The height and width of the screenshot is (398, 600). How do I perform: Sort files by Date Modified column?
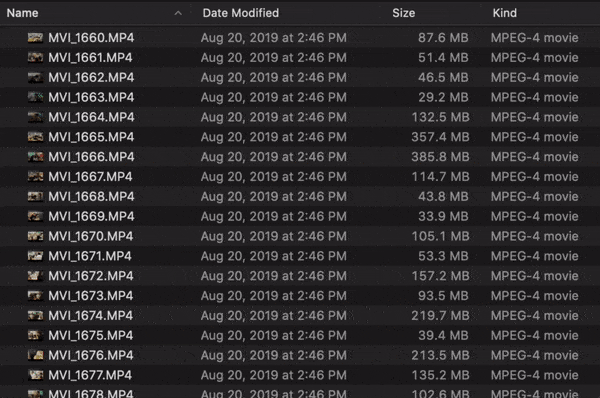point(241,13)
